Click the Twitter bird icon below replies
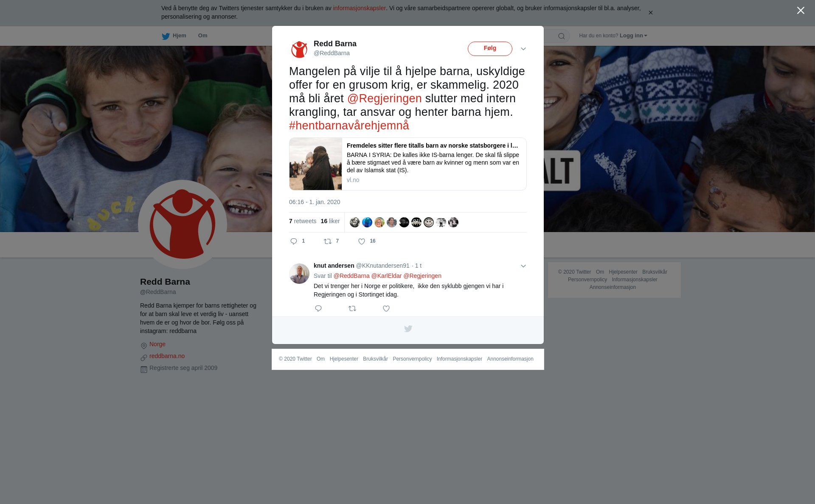This screenshot has width=815, height=504. click(x=408, y=329)
